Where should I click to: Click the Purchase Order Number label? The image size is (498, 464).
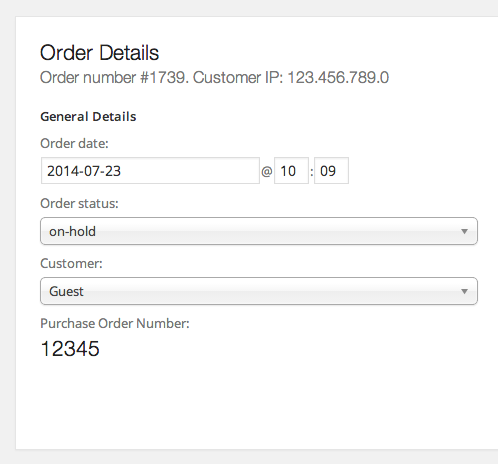click(x=115, y=323)
